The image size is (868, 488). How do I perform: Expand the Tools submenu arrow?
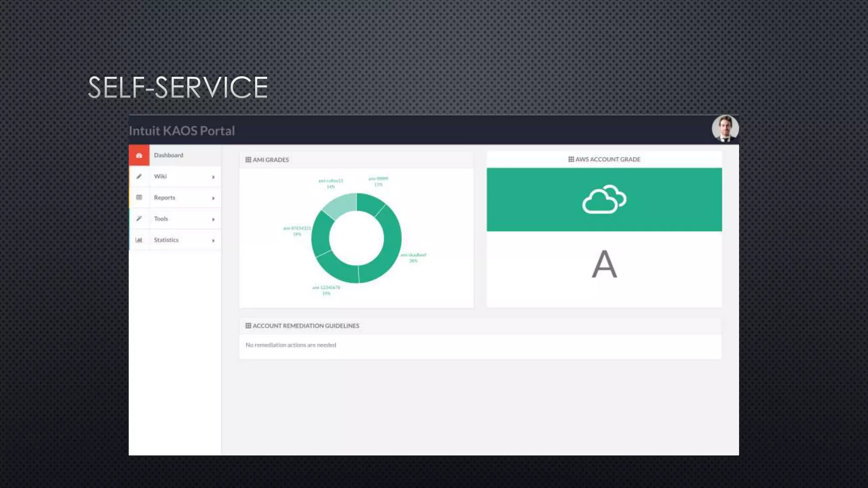pyautogui.click(x=213, y=219)
